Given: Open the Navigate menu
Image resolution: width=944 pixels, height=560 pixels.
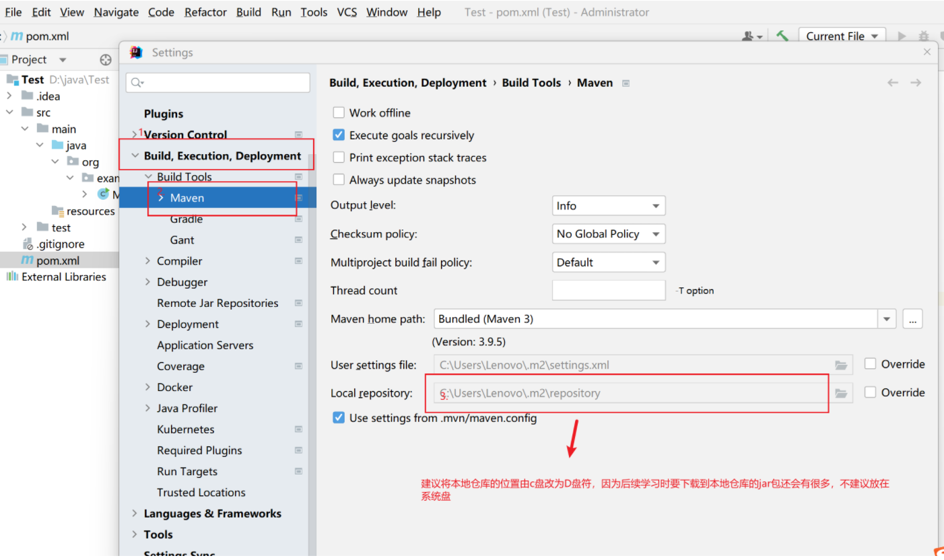Looking at the screenshot, I should pos(116,12).
